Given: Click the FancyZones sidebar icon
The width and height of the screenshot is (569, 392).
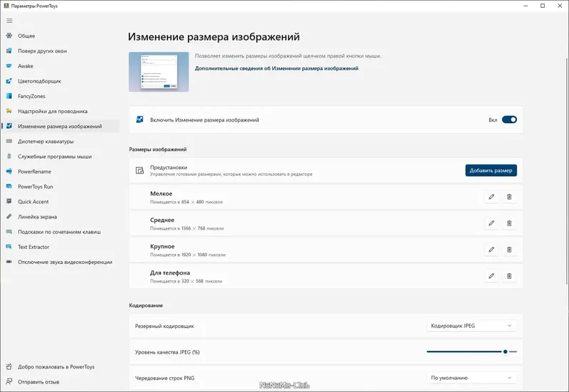Looking at the screenshot, I should point(9,96).
